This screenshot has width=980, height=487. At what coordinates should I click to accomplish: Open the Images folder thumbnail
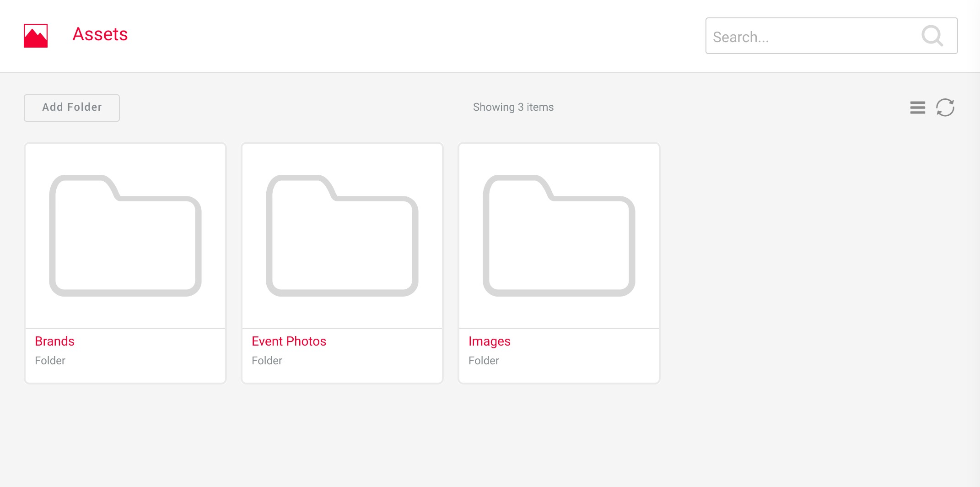559,236
